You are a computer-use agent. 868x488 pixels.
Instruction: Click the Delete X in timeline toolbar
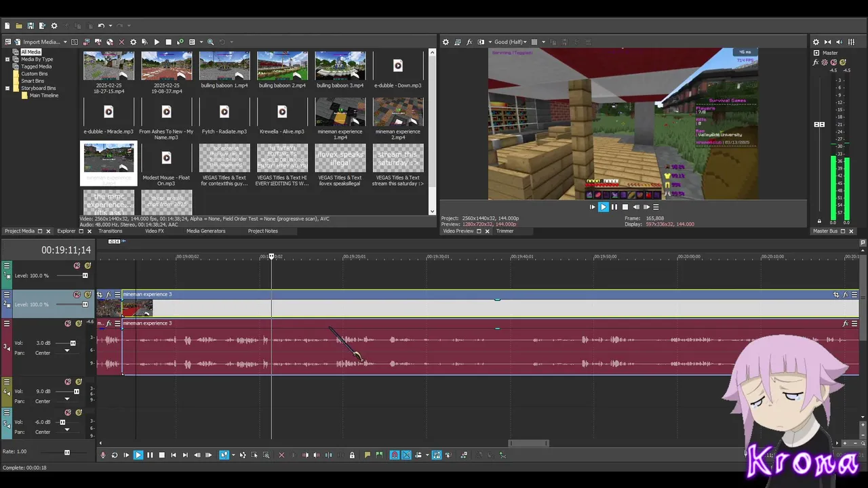point(281,455)
